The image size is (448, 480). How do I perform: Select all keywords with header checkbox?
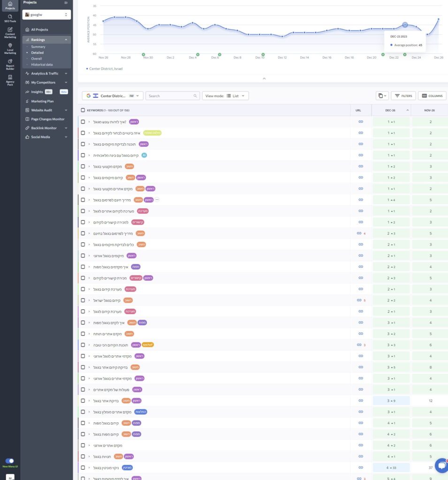point(83,110)
